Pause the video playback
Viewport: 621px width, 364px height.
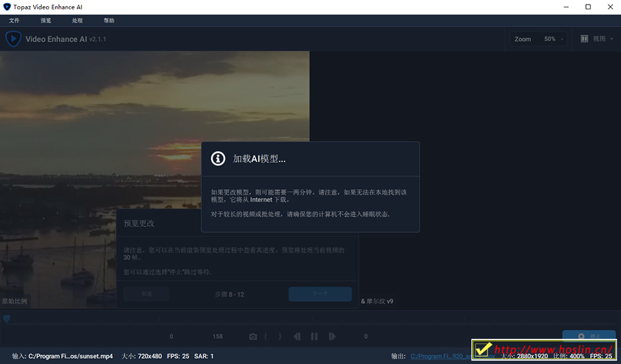click(x=314, y=337)
